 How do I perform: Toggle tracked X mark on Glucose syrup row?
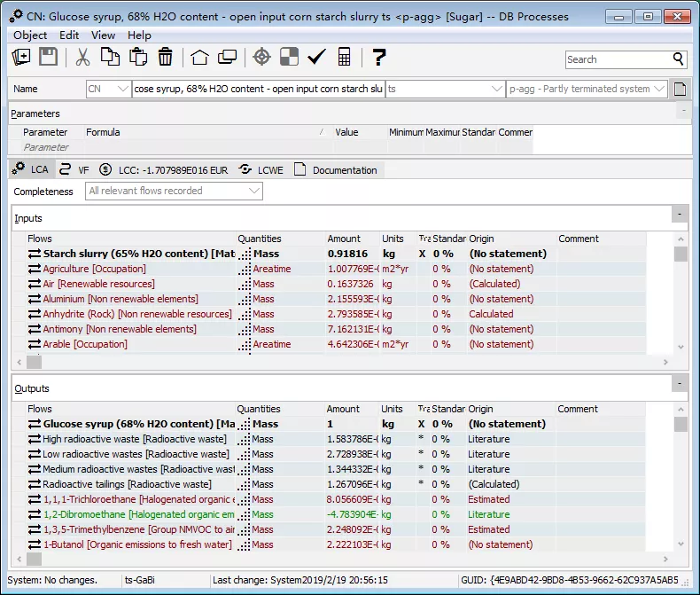click(422, 424)
